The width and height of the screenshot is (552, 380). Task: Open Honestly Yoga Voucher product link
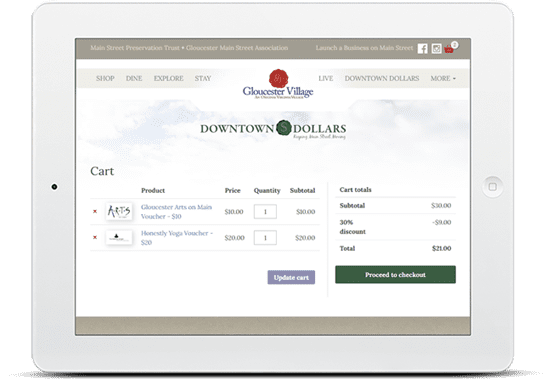[x=177, y=238]
